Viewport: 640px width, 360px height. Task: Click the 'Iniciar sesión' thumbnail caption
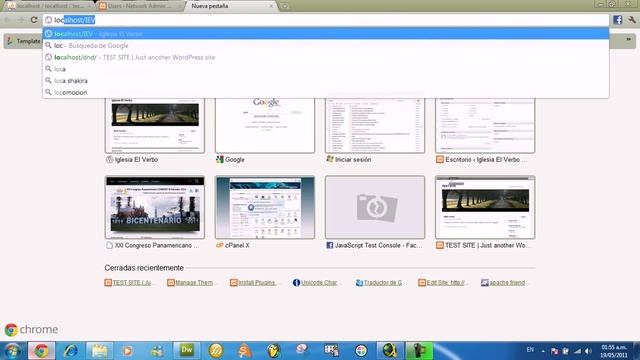point(353,160)
